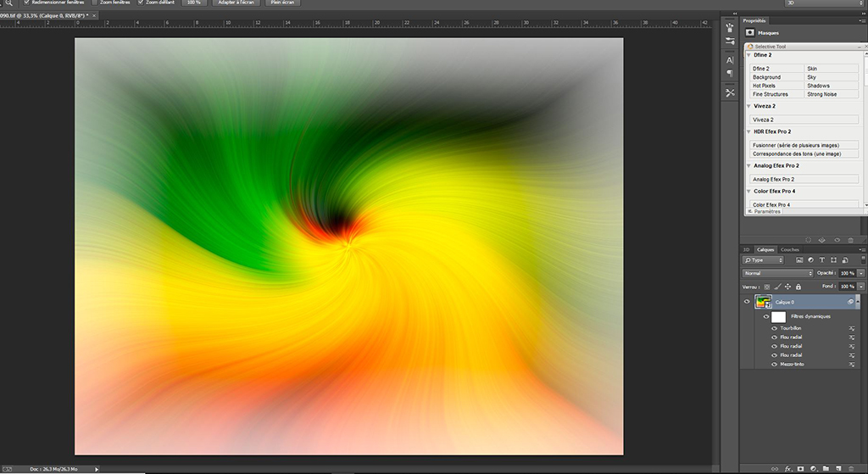Open the Layers panel flyout menu
This screenshot has height=474, width=868.
(x=862, y=250)
